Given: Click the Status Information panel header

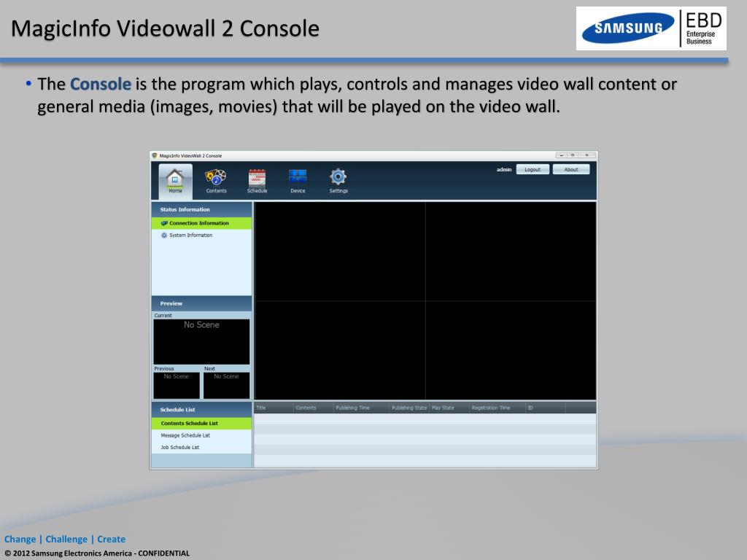Looking at the screenshot, I should point(201,209).
